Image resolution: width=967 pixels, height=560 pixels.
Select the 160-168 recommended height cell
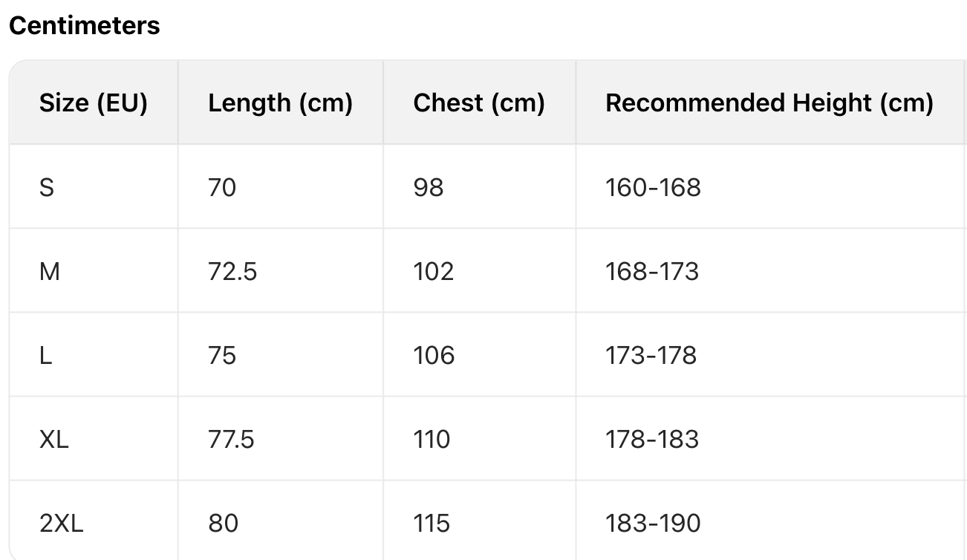coord(653,187)
